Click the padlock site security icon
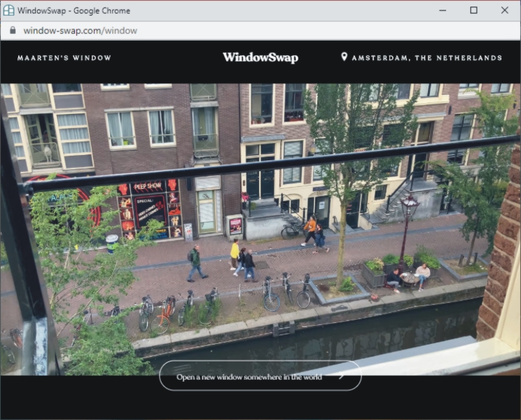This screenshot has width=521, height=420. (12, 31)
